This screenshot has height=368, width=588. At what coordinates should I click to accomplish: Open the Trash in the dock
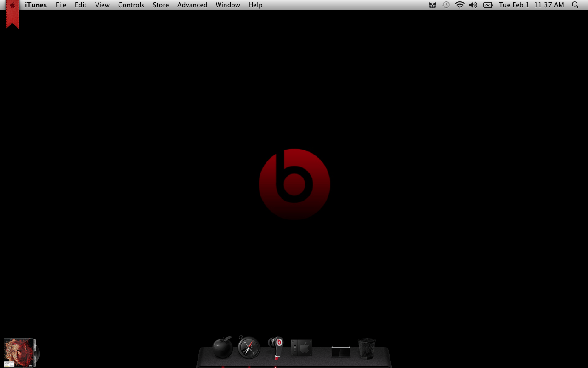click(x=367, y=349)
